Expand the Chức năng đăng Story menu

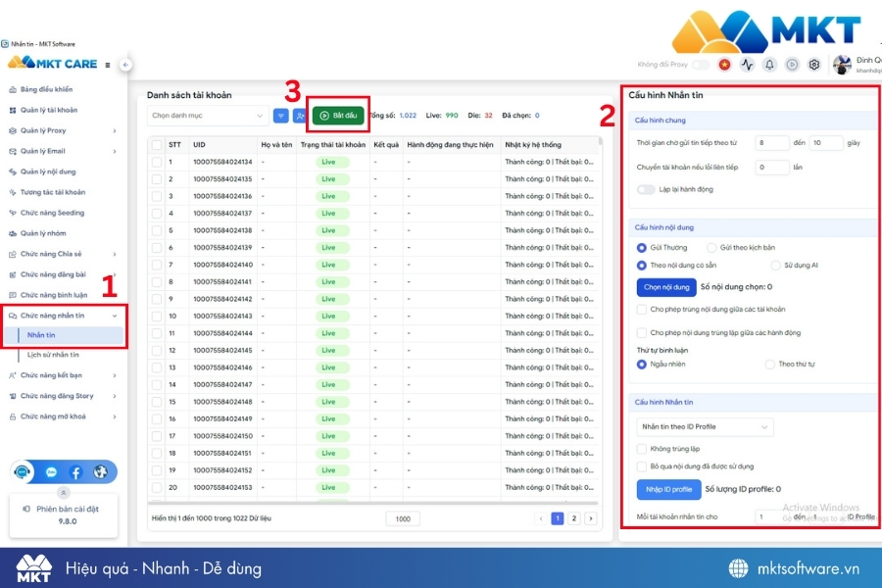click(x=63, y=396)
